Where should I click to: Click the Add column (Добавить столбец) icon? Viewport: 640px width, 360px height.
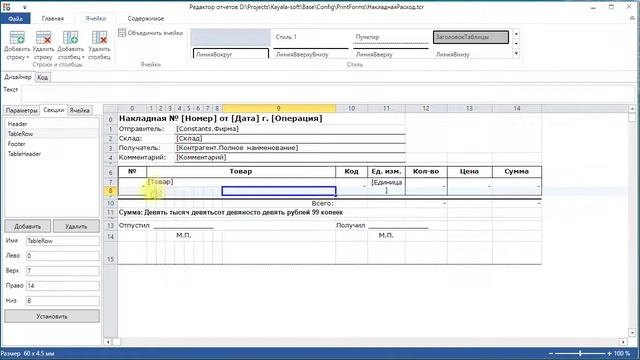(71, 38)
